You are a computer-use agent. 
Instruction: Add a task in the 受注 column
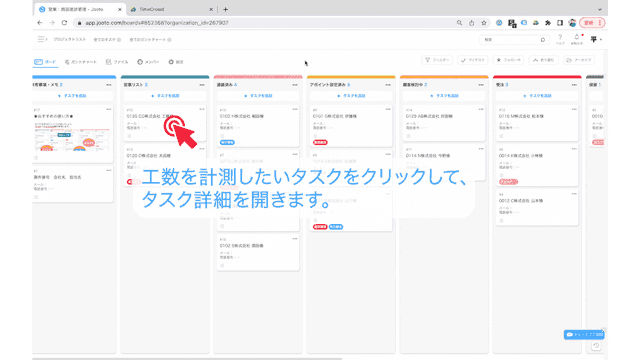pos(537,96)
